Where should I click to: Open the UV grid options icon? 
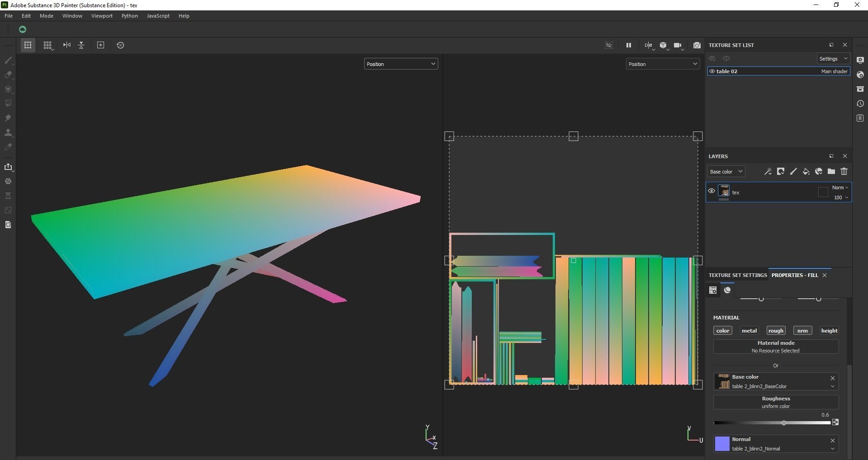pos(47,45)
